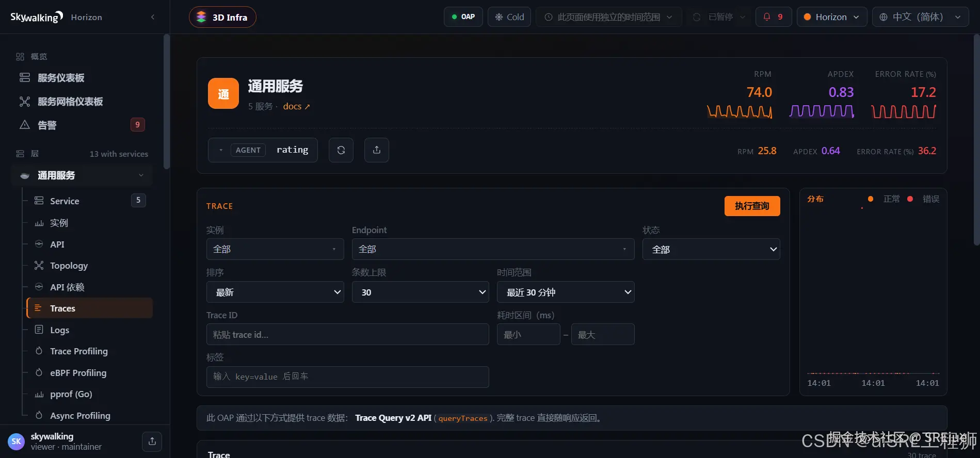The width and height of the screenshot is (980, 458).
Task: Open the 时间范围 最近 30 分钟 dropdown
Action: pyautogui.click(x=566, y=292)
